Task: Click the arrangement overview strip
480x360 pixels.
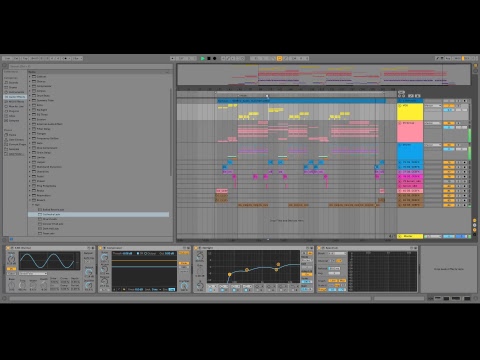Action: point(323,75)
